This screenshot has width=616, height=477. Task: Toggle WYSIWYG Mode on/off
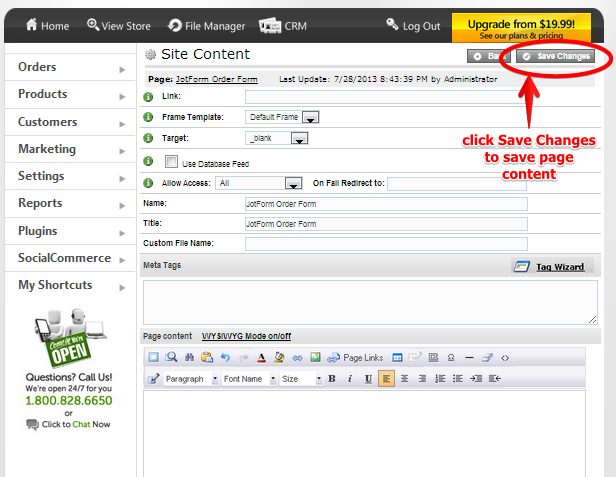[x=246, y=336]
